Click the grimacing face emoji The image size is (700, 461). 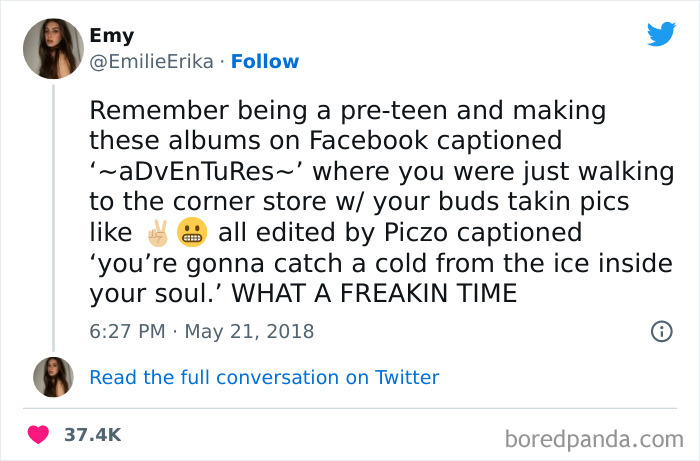pyautogui.click(x=190, y=233)
